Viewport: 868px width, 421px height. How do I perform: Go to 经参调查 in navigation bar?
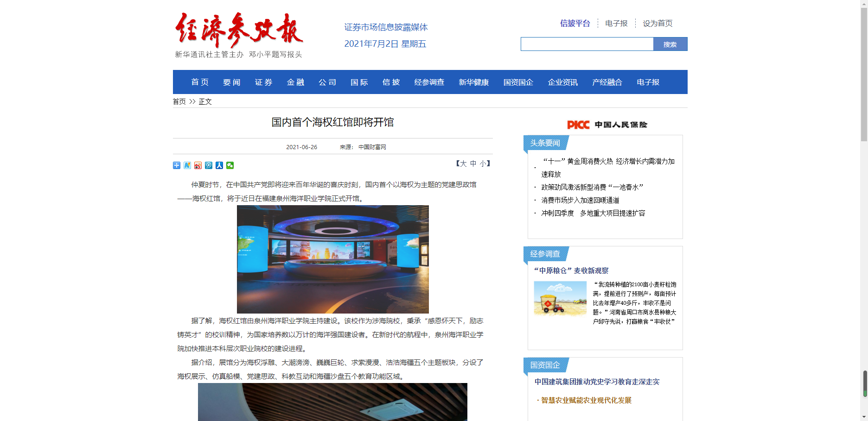(429, 82)
